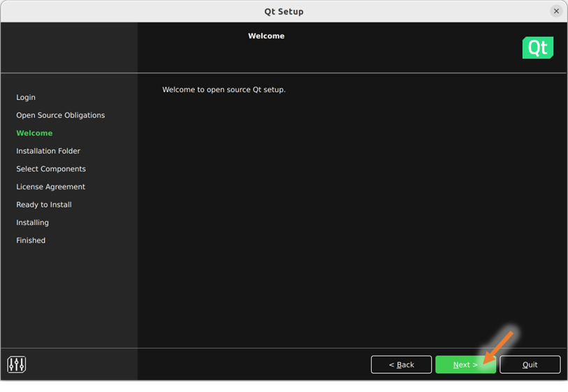The image size is (568, 392).
Task: Select Open Source Obligations step
Action: [61, 115]
